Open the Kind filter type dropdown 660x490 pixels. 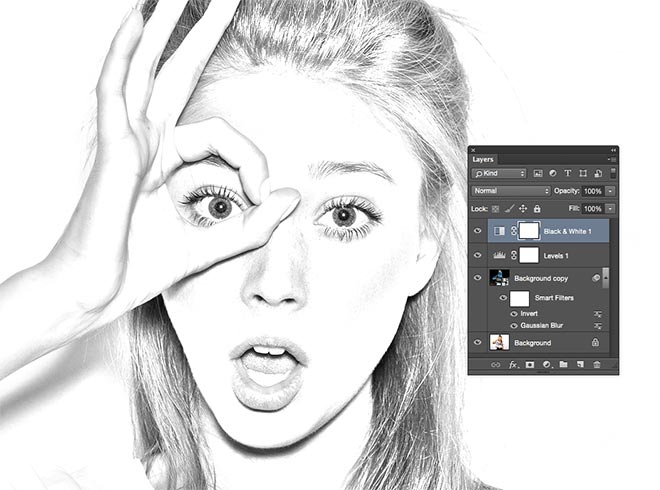click(499, 173)
